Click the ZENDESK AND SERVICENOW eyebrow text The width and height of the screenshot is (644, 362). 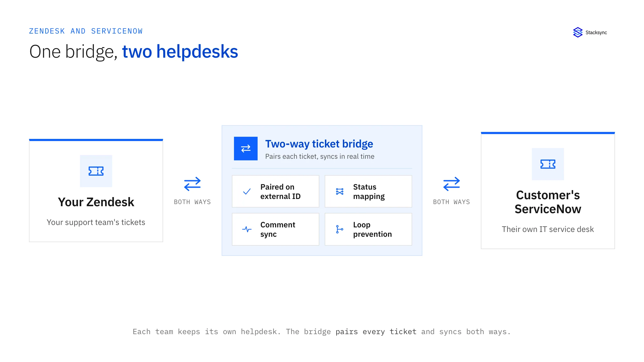86,31
